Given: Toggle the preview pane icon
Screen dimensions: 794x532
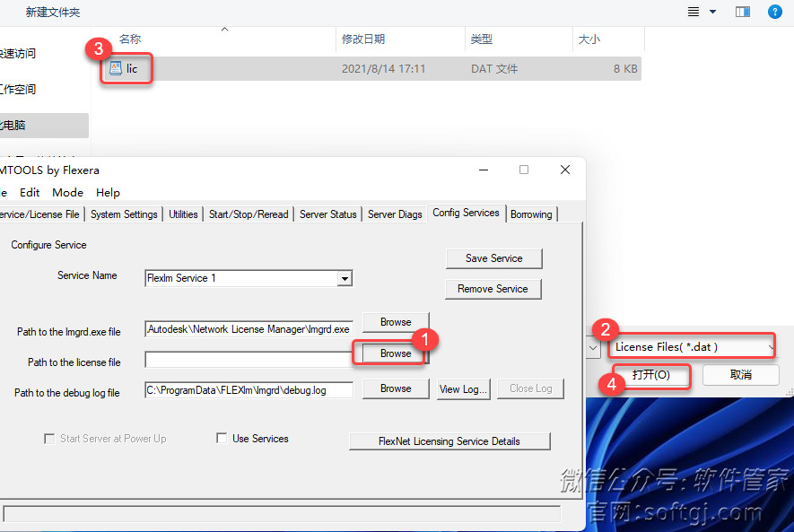Looking at the screenshot, I should click(x=742, y=12).
